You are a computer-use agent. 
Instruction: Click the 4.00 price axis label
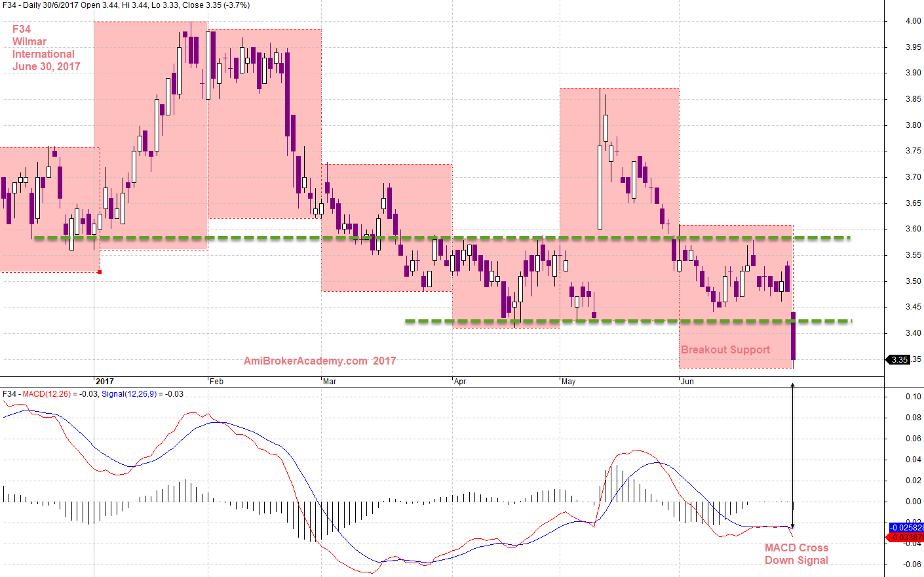(914, 21)
